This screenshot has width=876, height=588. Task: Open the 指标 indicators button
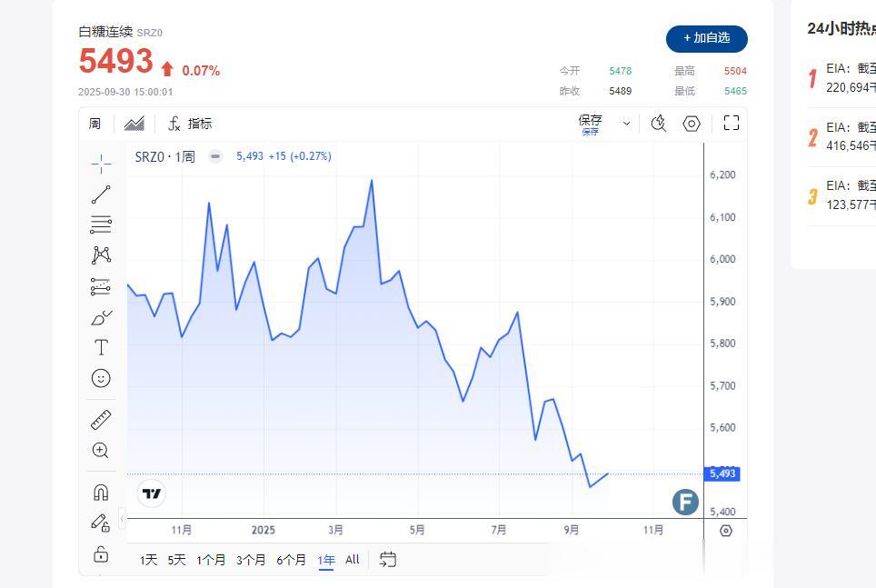pyautogui.click(x=191, y=124)
